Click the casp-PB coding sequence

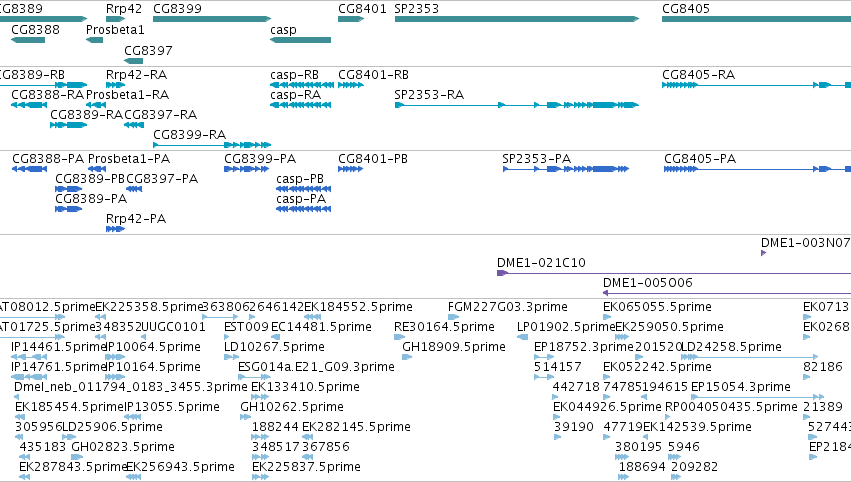pos(303,189)
